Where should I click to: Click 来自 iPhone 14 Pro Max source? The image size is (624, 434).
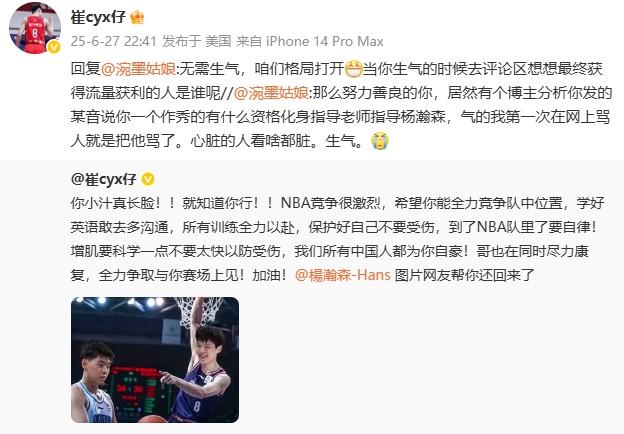coord(310,41)
